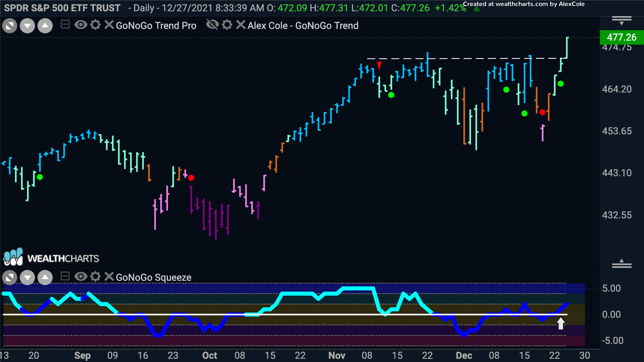This screenshot has width=644, height=362.
Task: Click the Alex Cole - GoNoGo Trend label
Action: (303, 26)
